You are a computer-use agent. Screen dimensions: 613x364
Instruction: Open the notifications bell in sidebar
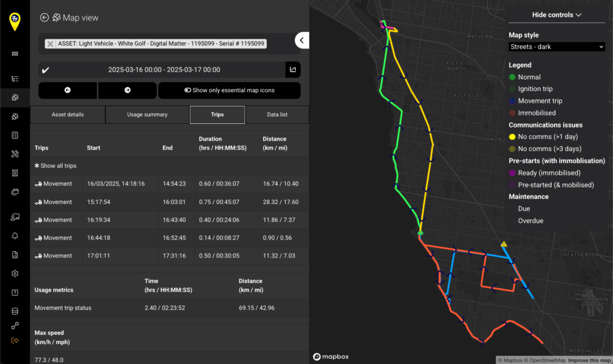tap(15, 236)
